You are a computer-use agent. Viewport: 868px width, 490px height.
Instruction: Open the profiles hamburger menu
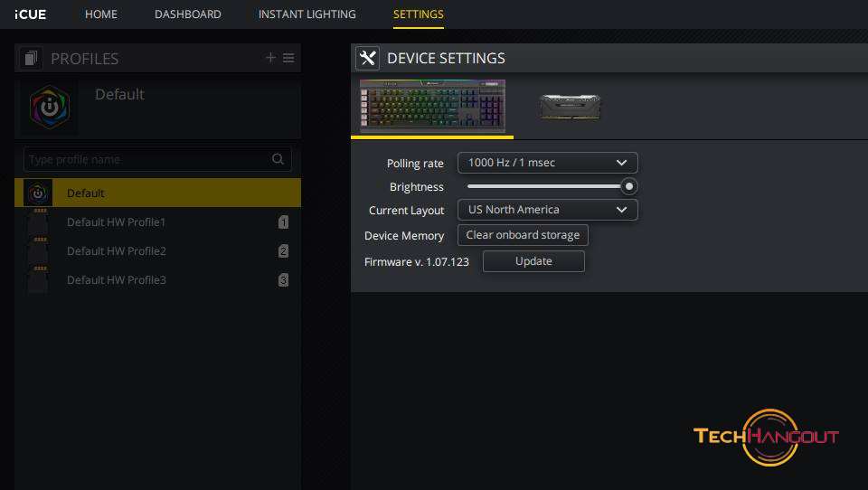(x=288, y=58)
